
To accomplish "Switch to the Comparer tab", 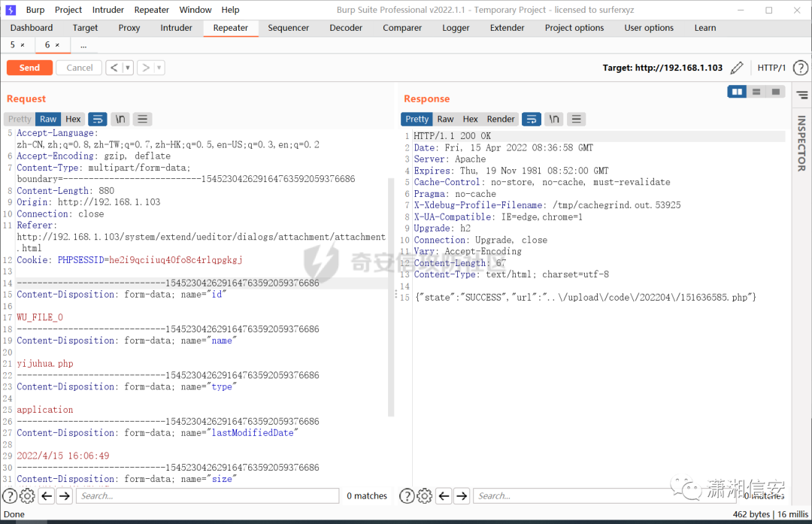I will pos(402,28).
